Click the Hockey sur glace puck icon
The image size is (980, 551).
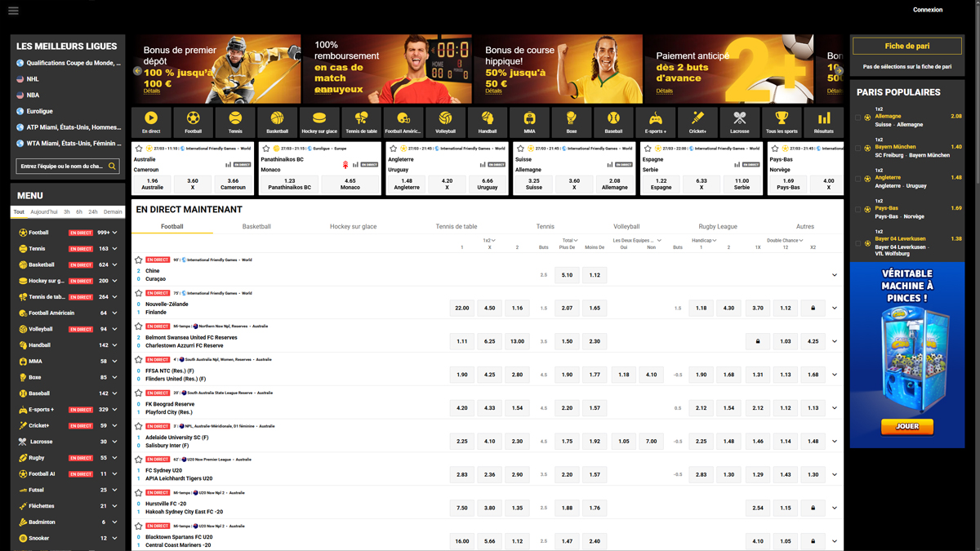click(319, 118)
